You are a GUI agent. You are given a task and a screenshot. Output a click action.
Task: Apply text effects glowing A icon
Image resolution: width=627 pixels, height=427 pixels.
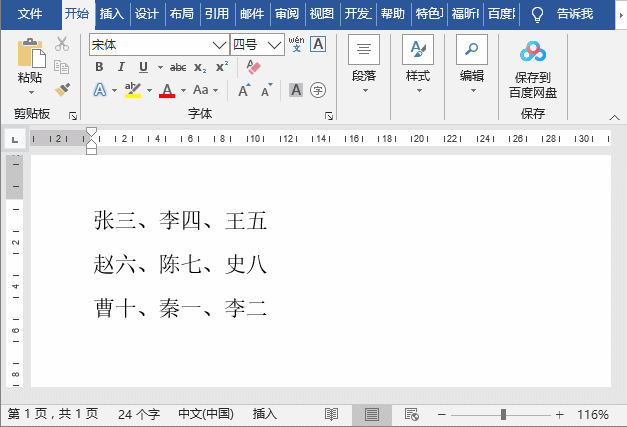pyautogui.click(x=100, y=90)
